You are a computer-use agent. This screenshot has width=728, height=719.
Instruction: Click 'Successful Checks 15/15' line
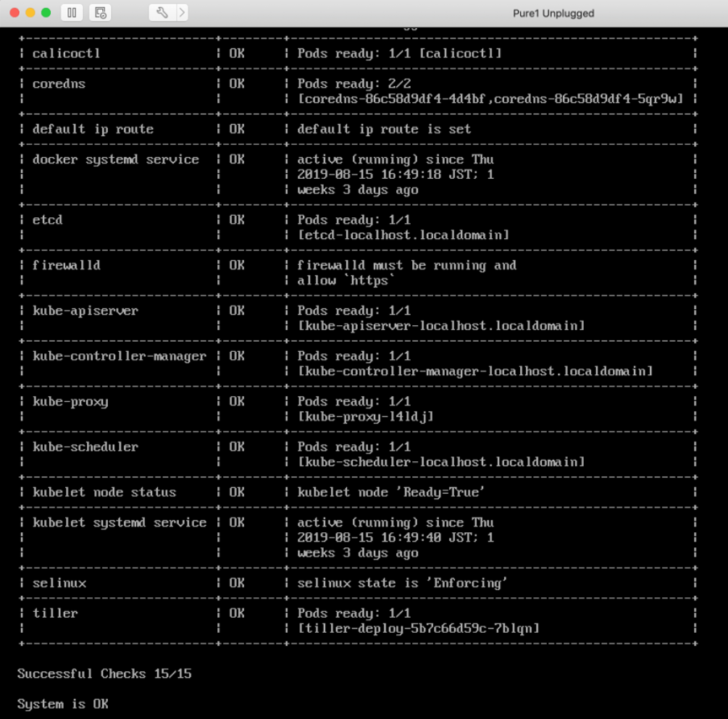tap(104, 673)
